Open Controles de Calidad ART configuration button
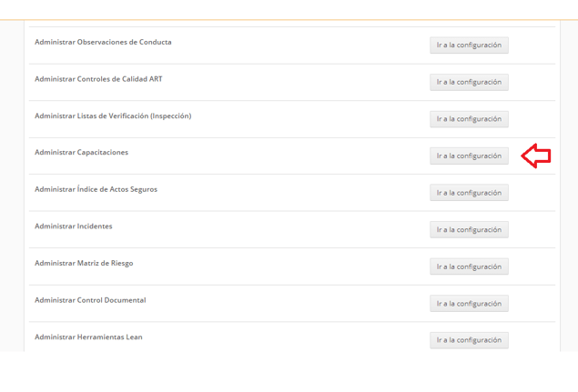This screenshot has height=392, width=578. pos(469,82)
